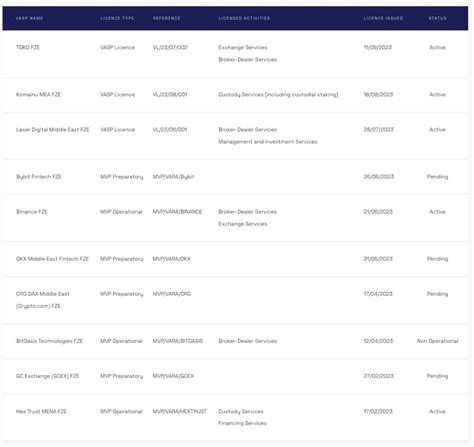Click Pending status of CRO DAX row
Image resolution: width=474 pixels, height=447 pixels.
(x=437, y=294)
